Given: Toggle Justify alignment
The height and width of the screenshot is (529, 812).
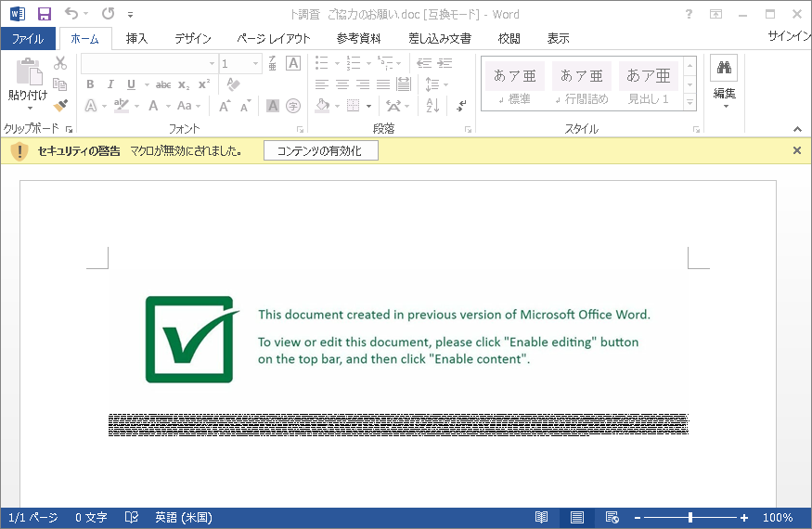Looking at the screenshot, I should (x=383, y=84).
